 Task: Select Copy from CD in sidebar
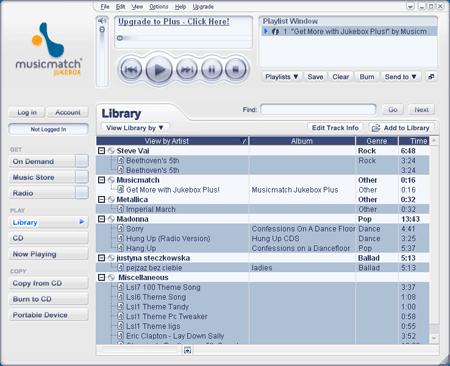pyautogui.click(x=48, y=283)
